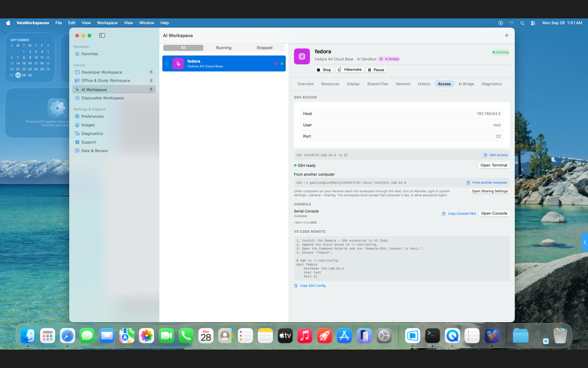Add a new workspace with the plus icon
The height and width of the screenshot is (368, 588).
(x=507, y=36)
